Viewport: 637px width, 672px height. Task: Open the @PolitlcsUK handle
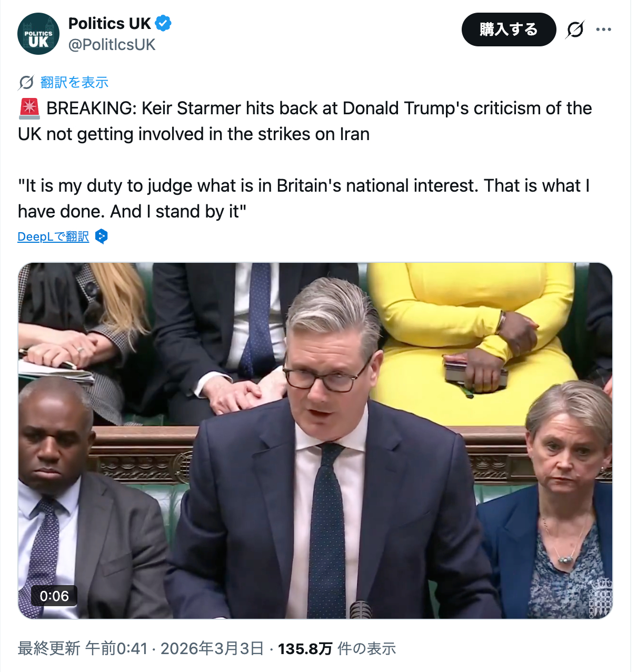112,45
